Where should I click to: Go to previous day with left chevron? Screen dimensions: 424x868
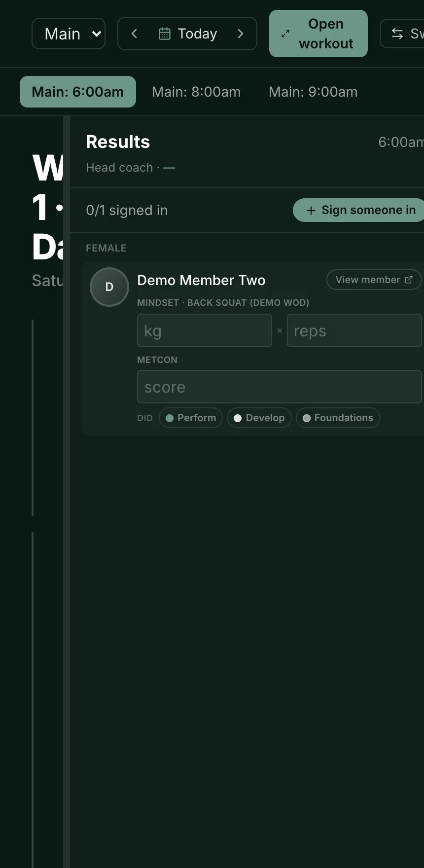134,34
